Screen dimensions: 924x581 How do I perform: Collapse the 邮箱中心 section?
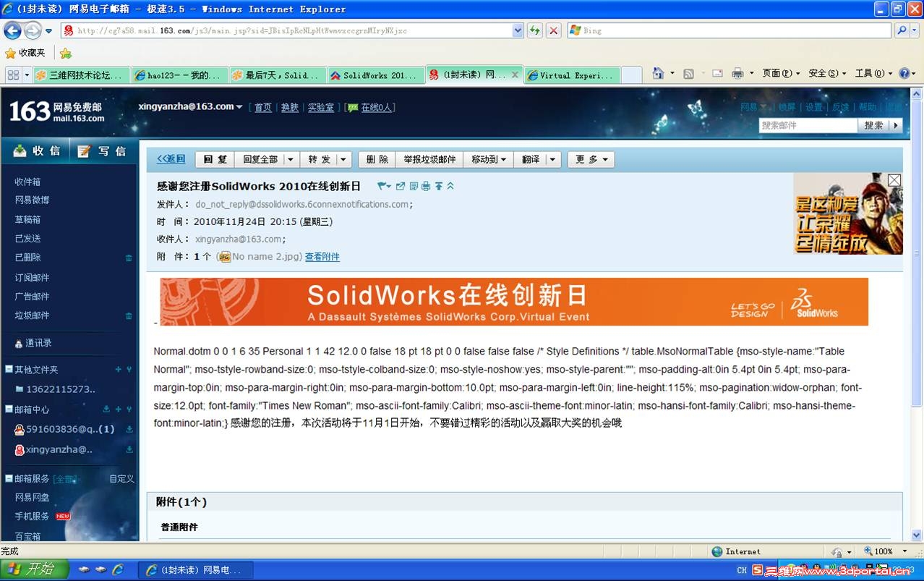click(9, 409)
